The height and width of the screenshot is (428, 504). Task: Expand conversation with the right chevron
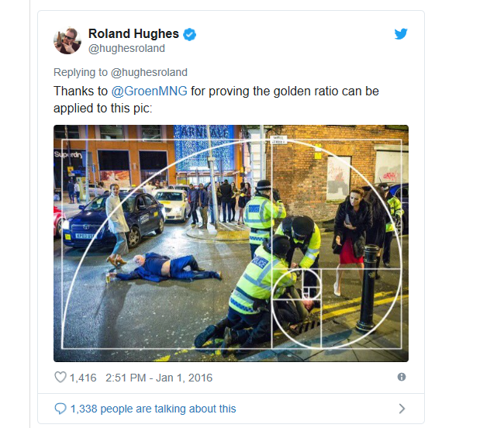click(x=402, y=409)
